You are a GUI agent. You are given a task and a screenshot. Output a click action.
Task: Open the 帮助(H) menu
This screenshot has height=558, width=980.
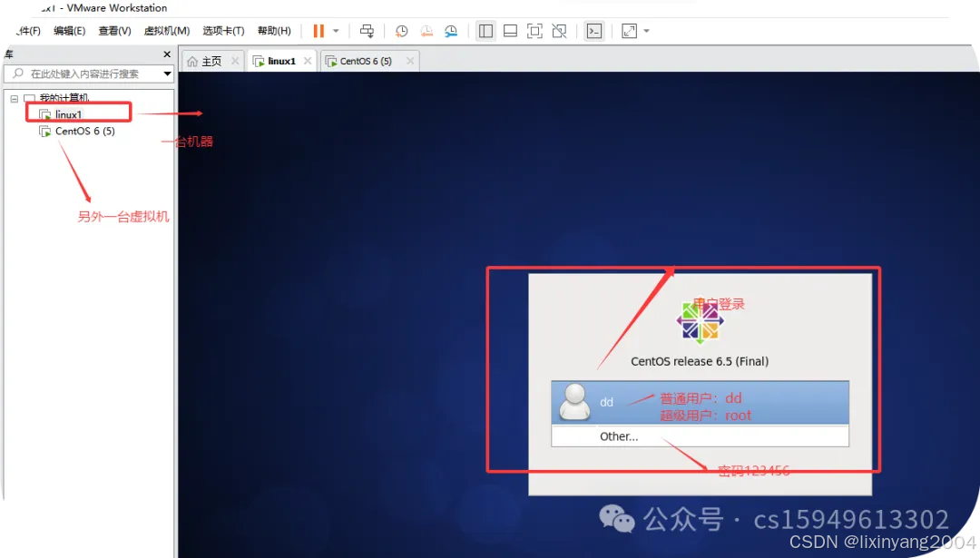pos(274,31)
